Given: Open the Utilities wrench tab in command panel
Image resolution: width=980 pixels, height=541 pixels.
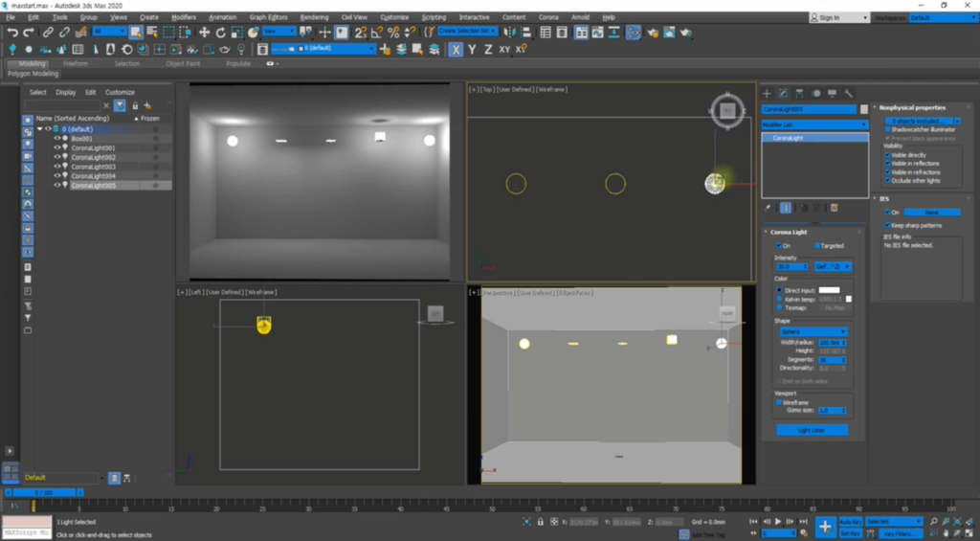Looking at the screenshot, I should (x=848, y=93).
